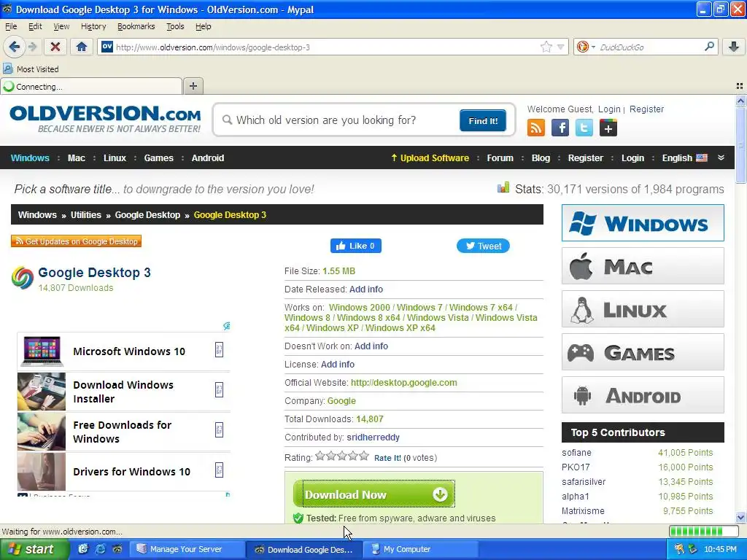
Task: Click the search magnifier in DuckDuckGo box
Action: point(709,47)
